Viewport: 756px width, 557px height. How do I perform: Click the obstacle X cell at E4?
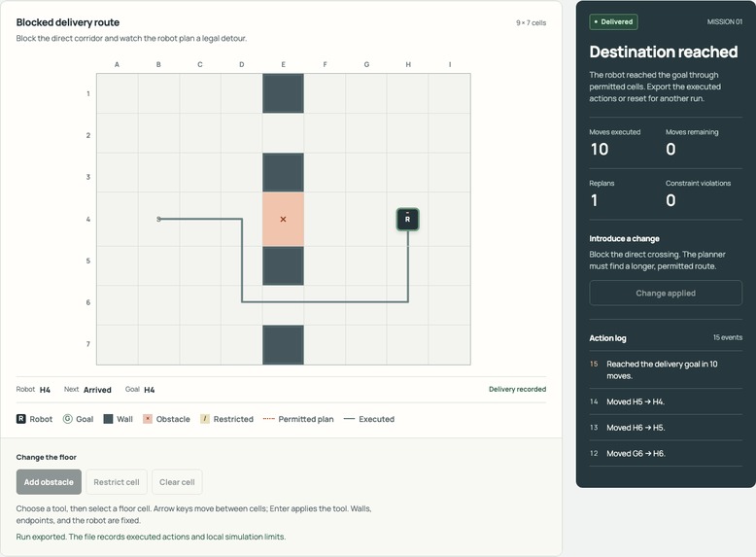283,219
